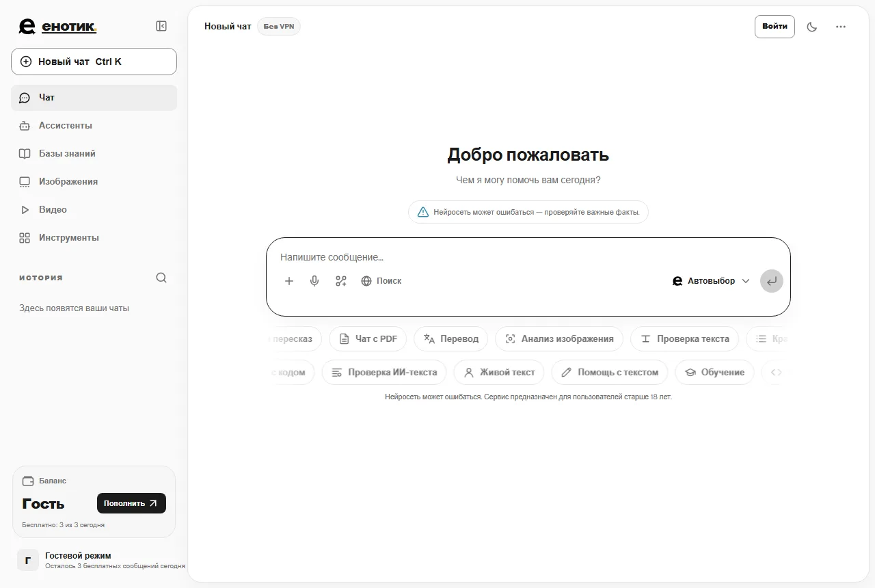The width and height of the screenshot is (875, 588).
Task: Open Инструменты section
Action: coord(94,238)
